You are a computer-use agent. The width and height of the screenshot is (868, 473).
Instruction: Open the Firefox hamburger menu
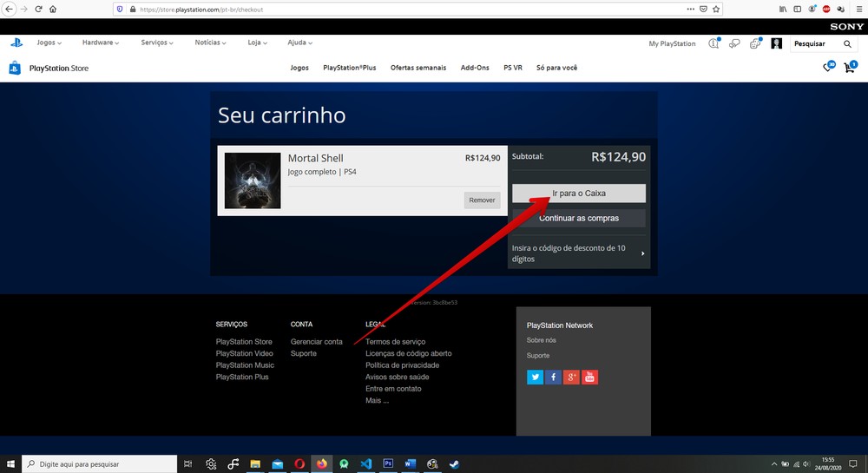(858, 9)
